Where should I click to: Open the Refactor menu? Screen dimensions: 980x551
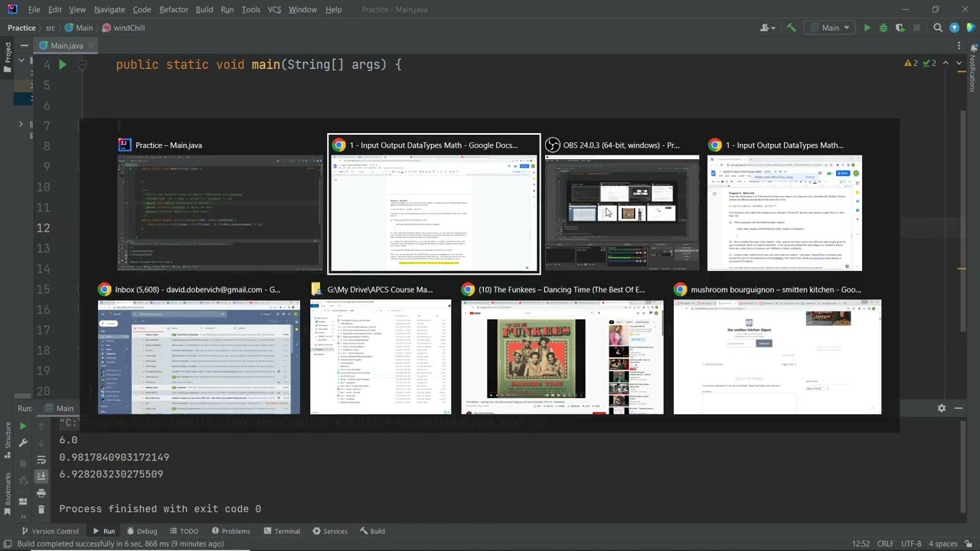(174, 9)
